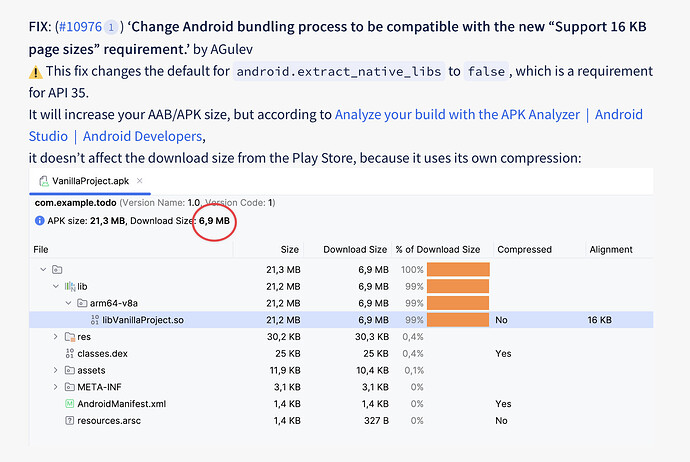This screenshot has width=690, height=462.
Task: Click the arm64-v8a folder icon
Action: [82, 303]
